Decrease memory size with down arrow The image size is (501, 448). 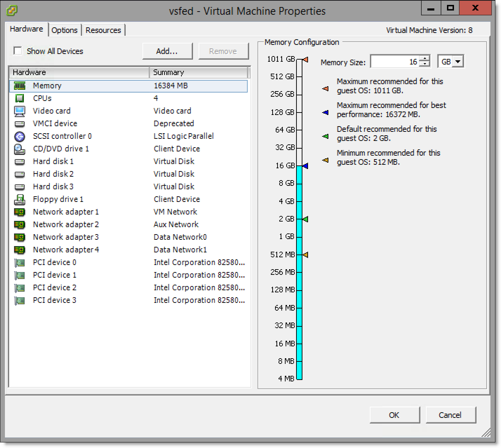(425, 64)
